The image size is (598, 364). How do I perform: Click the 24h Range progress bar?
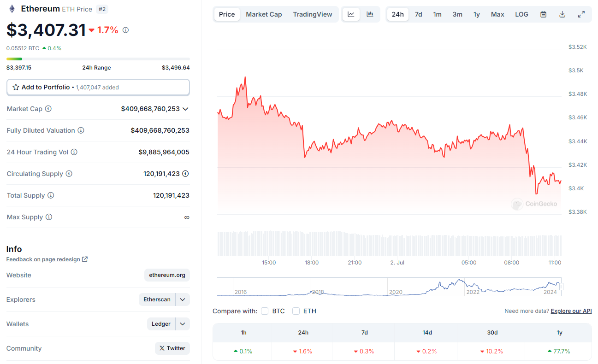tap(98, 59)
